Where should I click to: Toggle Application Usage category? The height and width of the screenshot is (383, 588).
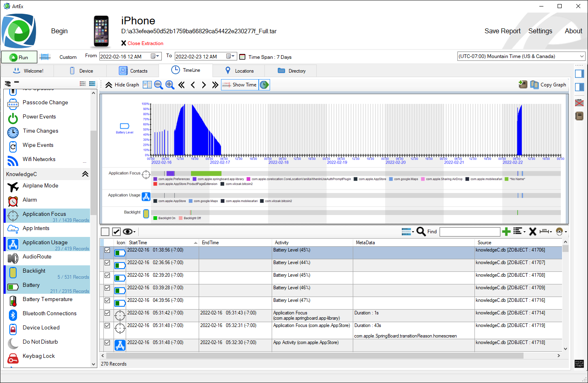[47, 244]
